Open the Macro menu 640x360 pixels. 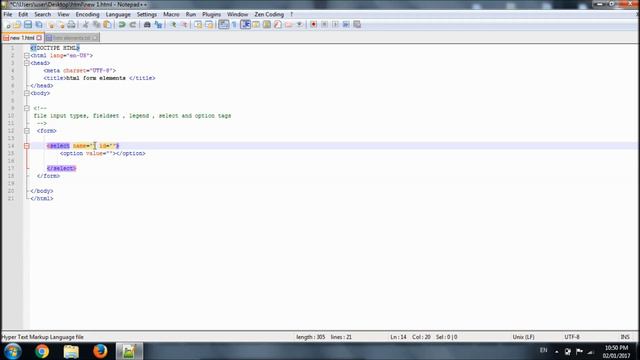pos(171,14)
